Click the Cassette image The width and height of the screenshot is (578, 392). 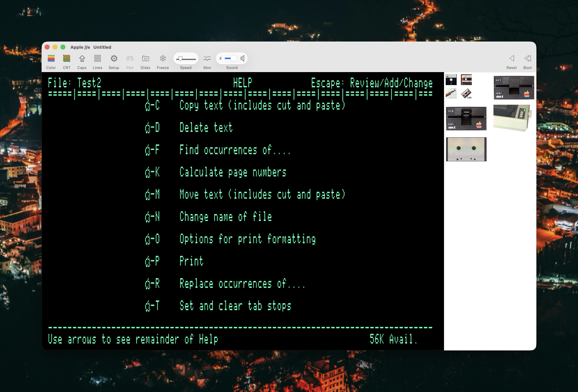click(466, 149)
